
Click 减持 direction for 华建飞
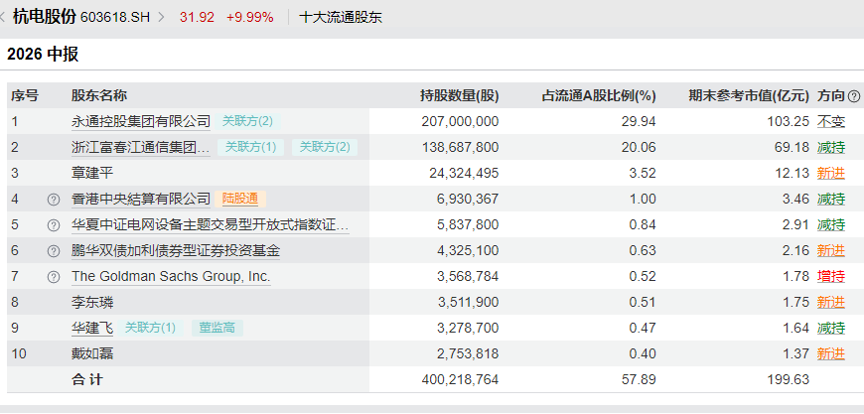pyautogui.click(x=831, y=328)
